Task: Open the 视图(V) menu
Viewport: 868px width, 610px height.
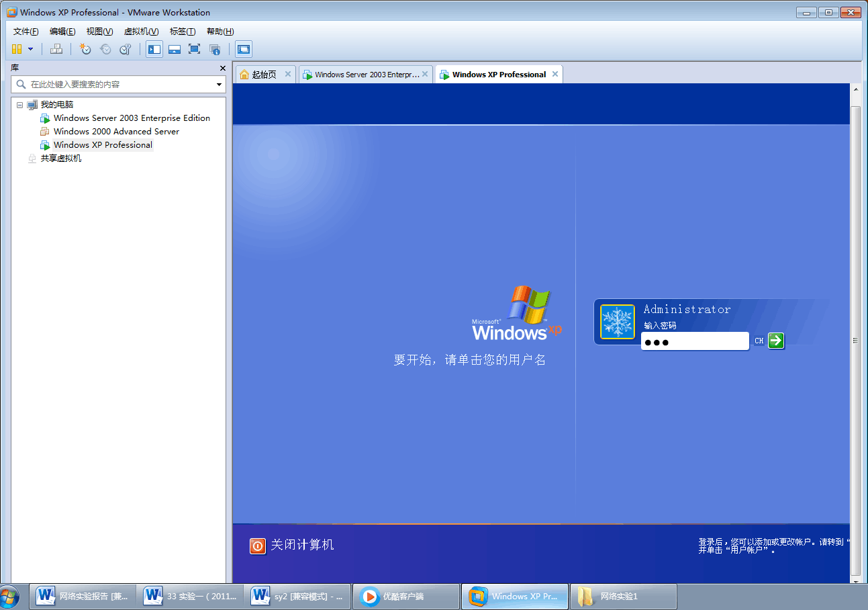Action: pos(99,32)
